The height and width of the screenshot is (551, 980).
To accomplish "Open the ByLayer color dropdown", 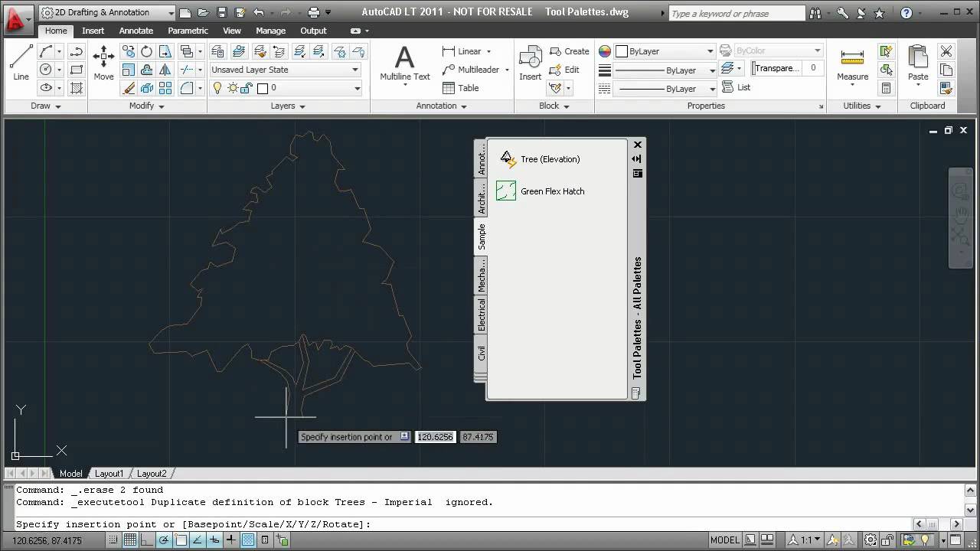I will 665,51.
